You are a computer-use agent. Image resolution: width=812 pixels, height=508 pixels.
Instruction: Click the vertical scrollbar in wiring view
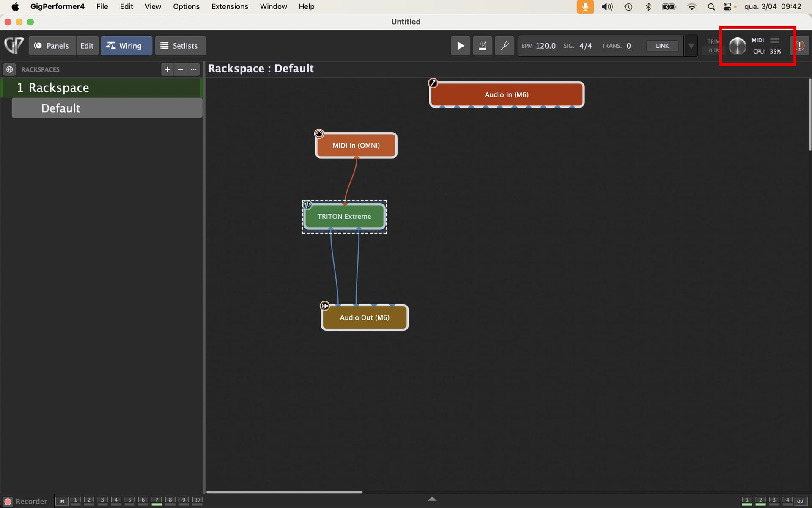[x=810, y=114]
